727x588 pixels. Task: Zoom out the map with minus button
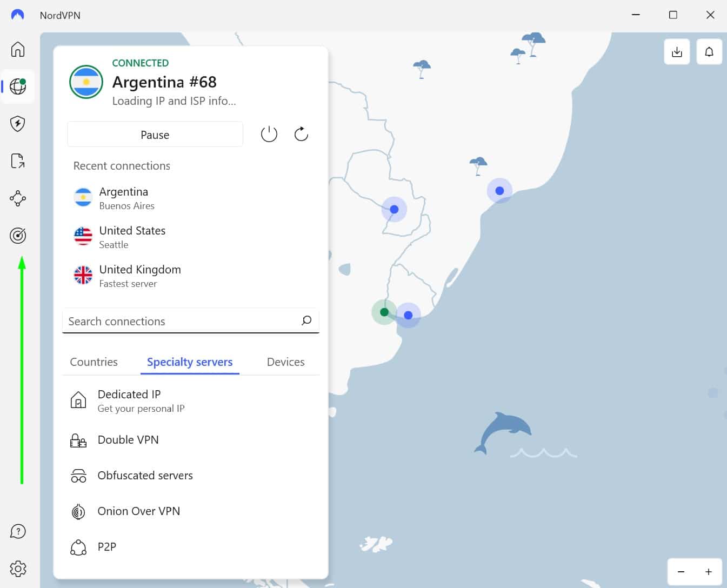click(681, 572)
